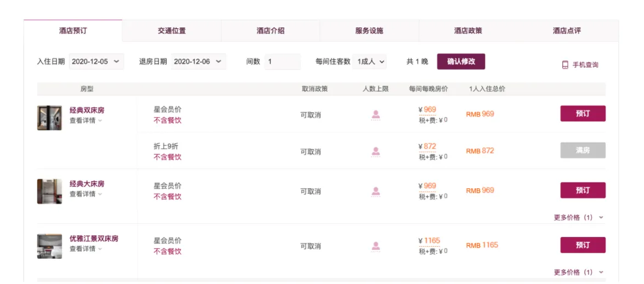Expand 更多价格 under 经典大床房

tap(578, 217)
